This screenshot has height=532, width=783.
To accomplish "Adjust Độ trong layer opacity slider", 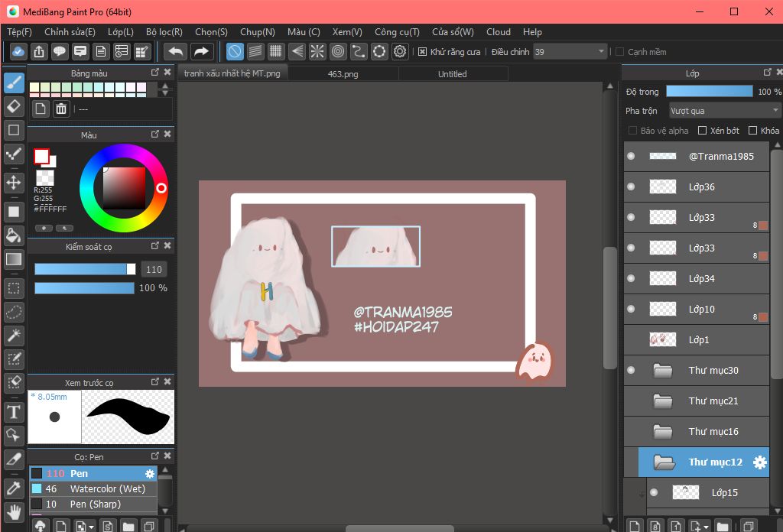I will tap(710, 91).
